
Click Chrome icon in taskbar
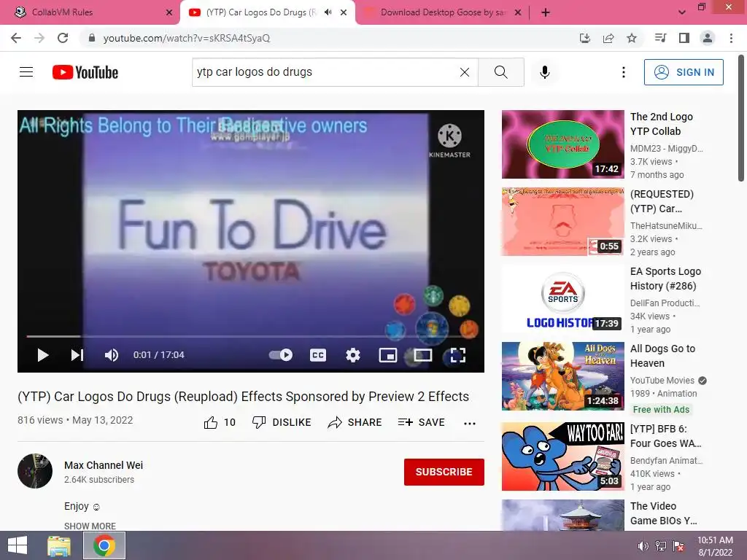pos(104,545)
